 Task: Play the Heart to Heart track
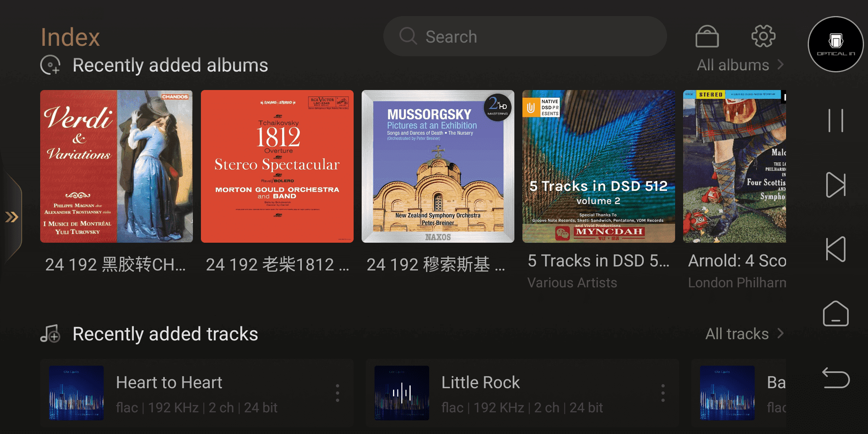197,393
